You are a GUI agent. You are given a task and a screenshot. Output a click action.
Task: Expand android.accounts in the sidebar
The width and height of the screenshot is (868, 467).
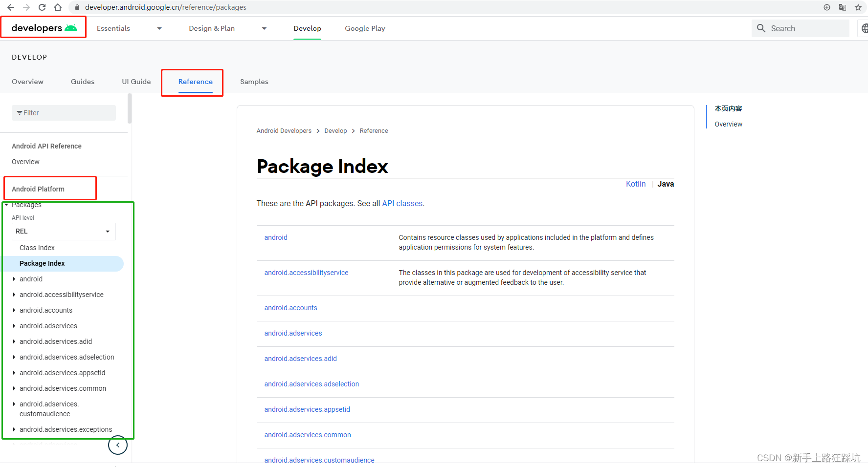coord(14,310)
